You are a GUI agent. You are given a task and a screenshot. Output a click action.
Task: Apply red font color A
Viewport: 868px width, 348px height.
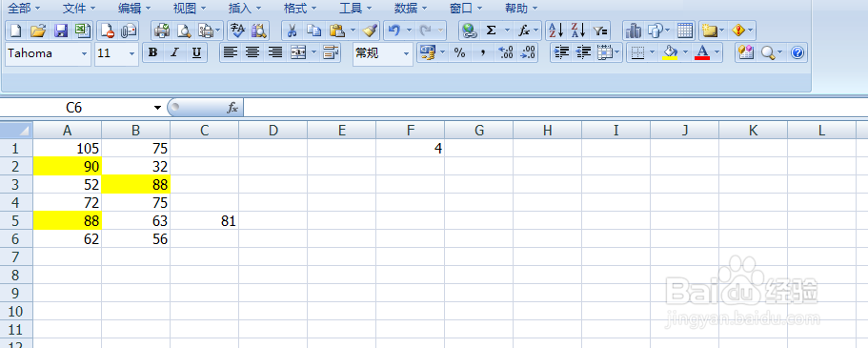pos(702,53)
